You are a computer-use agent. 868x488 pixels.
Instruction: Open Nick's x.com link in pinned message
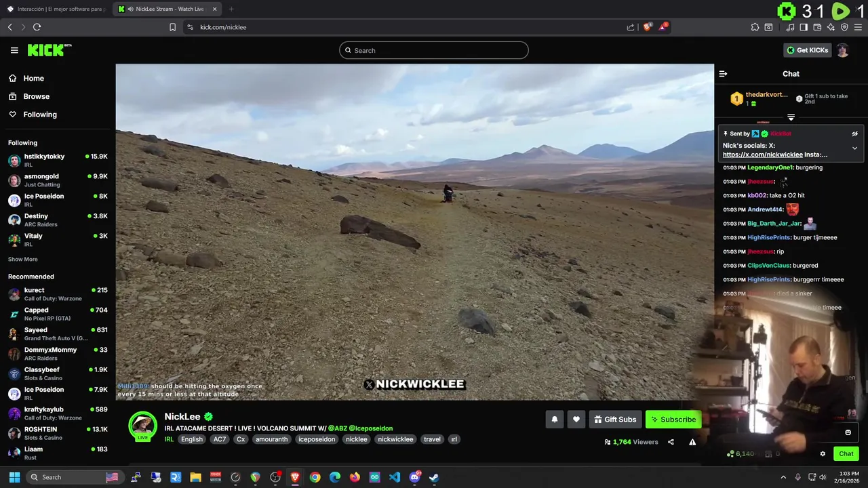coord(762,155)
